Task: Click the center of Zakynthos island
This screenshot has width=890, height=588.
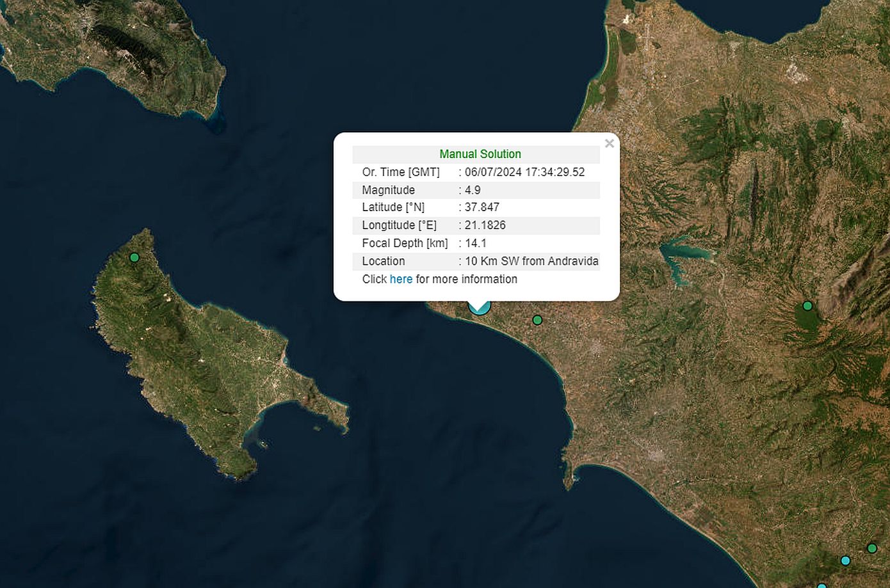Action: (x=205, y=358)
